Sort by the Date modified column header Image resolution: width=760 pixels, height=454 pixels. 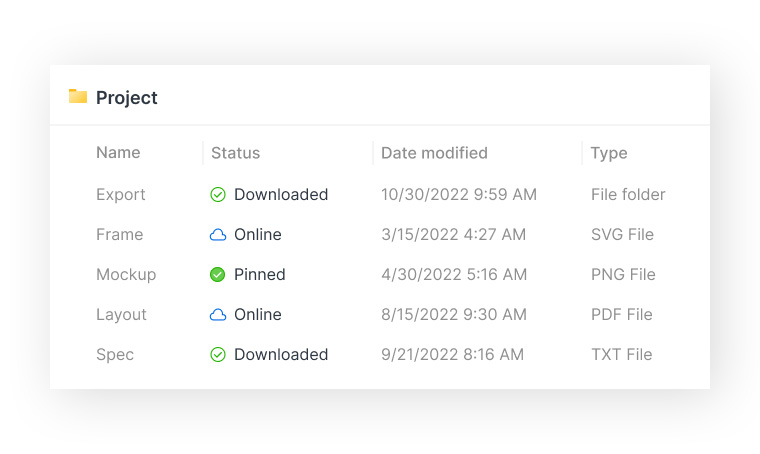click(x=434, y=153)
